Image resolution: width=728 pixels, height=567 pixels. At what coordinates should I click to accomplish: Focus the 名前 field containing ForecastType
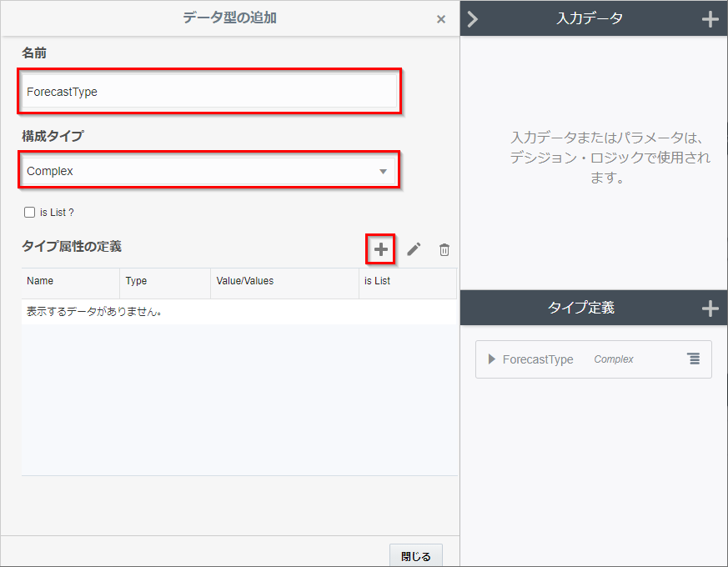[x=208, y=92]
